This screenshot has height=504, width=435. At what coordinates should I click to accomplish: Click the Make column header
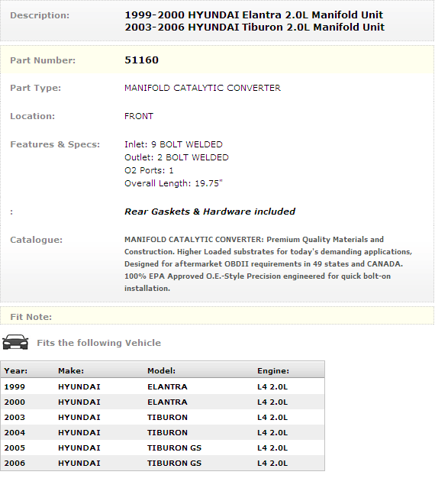click(71, 371)
